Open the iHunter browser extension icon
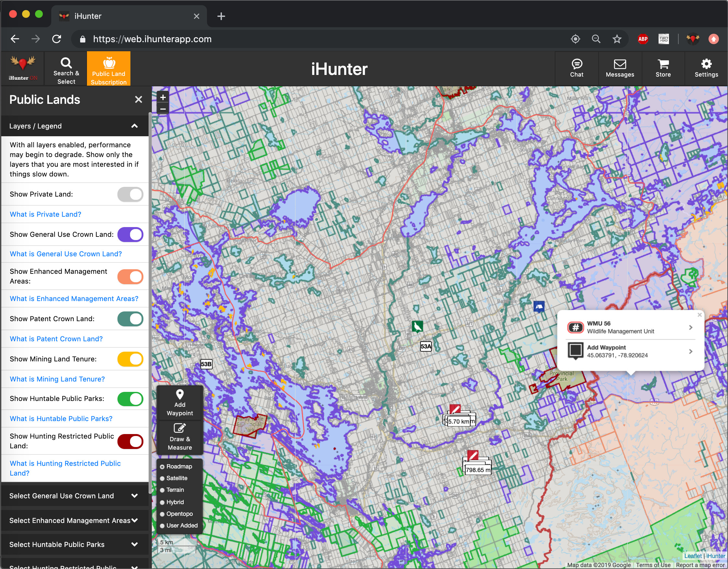Screen dimensions: 728x569 coord(693,39)
